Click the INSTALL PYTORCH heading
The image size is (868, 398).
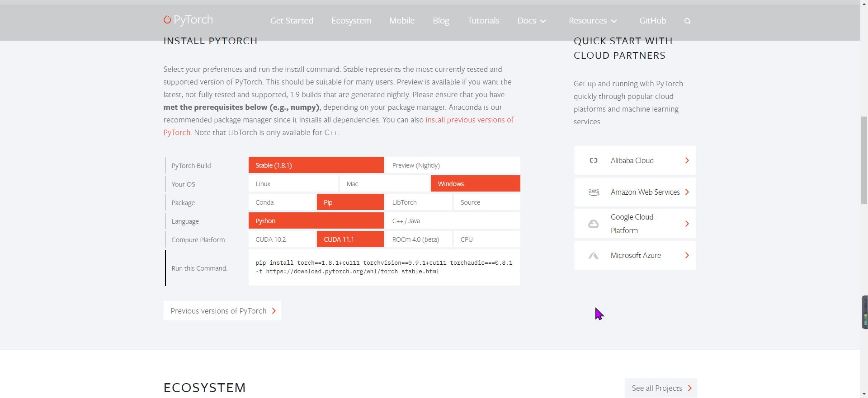pos(210,41)
